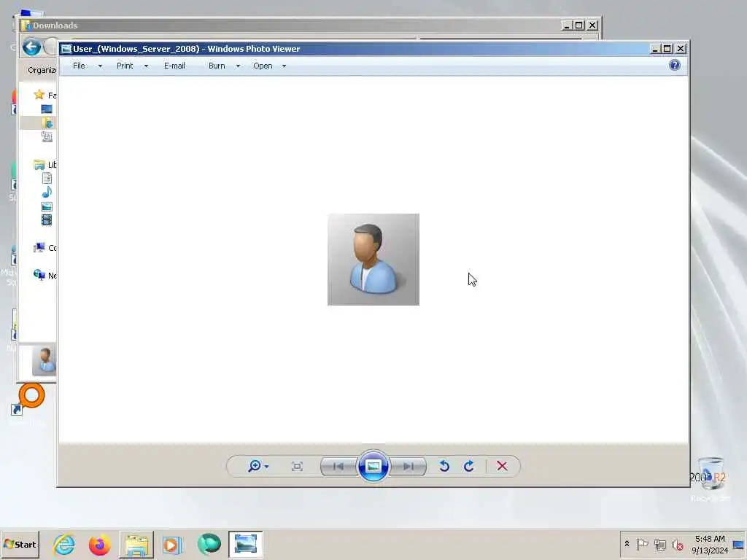Select Recent Places icon under Favorites
747x560 pixels.
47,136
